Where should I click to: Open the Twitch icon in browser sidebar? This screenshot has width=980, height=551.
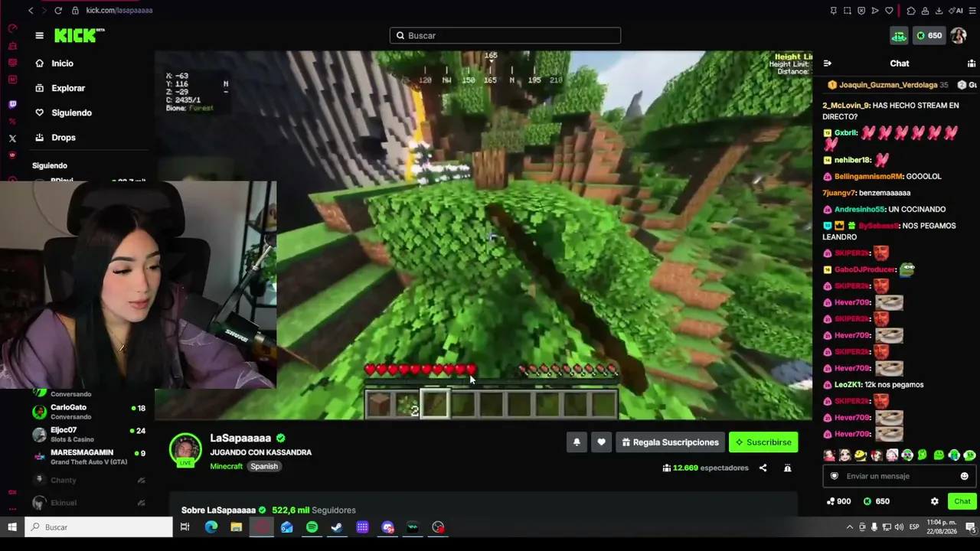point(12,104)
